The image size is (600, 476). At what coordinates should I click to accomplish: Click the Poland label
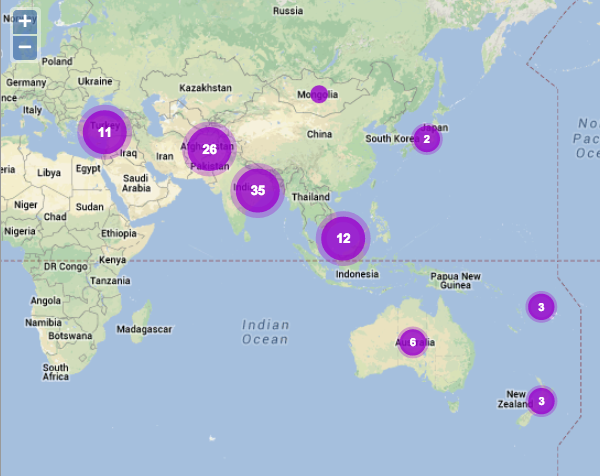click(57, 61)
